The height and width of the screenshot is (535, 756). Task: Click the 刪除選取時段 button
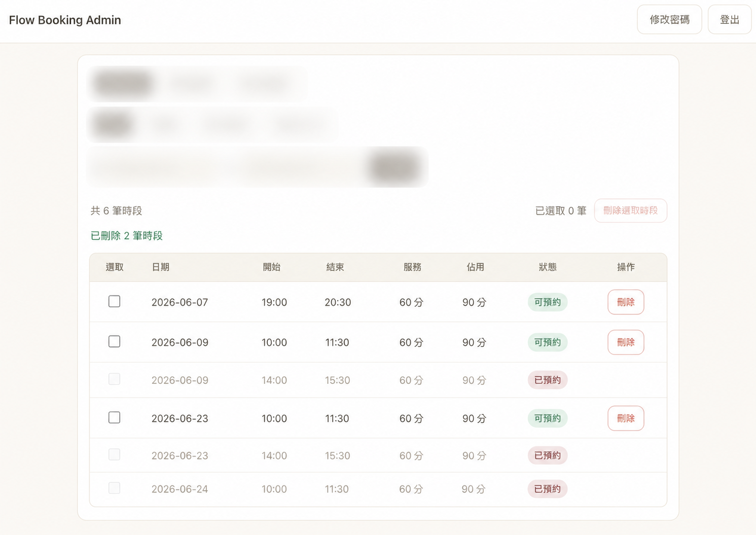[x=630, y=210]
